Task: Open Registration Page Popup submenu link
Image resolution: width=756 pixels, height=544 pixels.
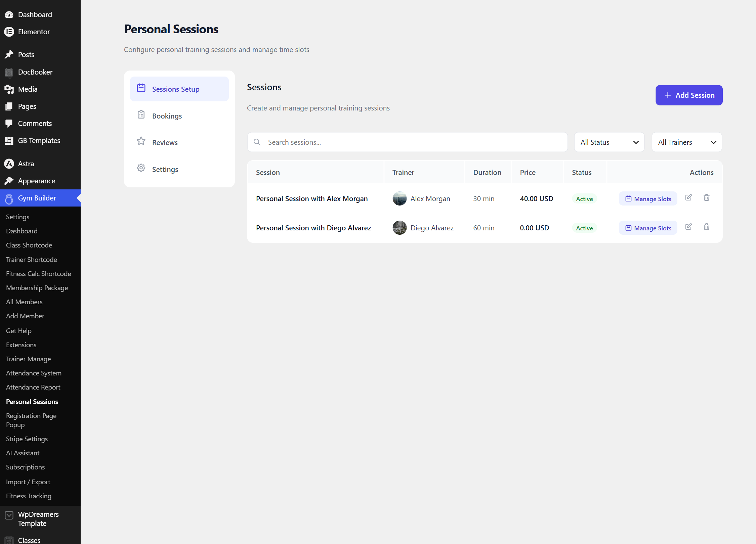Action: click(31, 420)
